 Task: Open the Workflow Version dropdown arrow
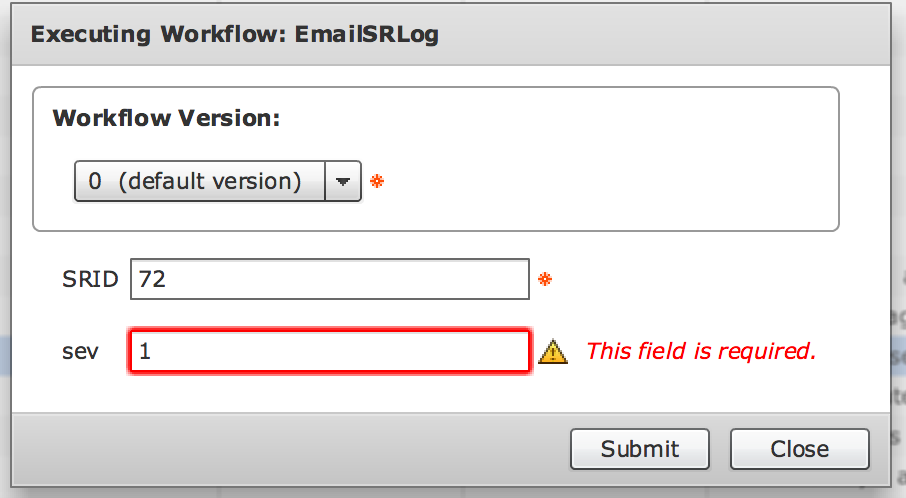pos(343,181)
